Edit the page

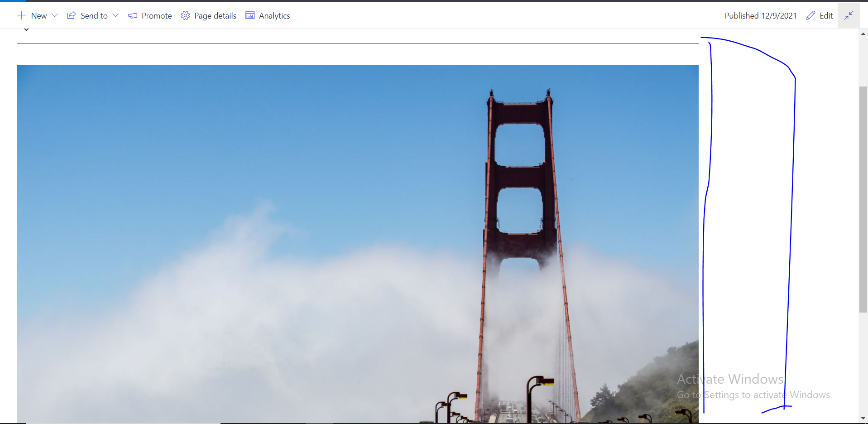[x=826, y=16]
